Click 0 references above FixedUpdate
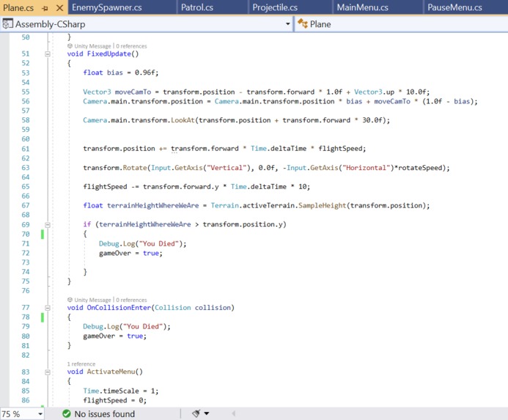 pyautogui.click(x=131, y=46)
